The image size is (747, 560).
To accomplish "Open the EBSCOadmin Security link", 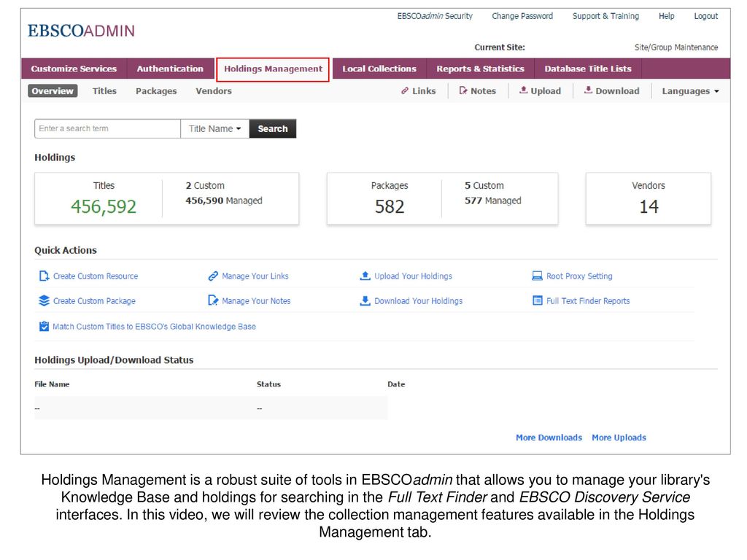I will 435,16.
